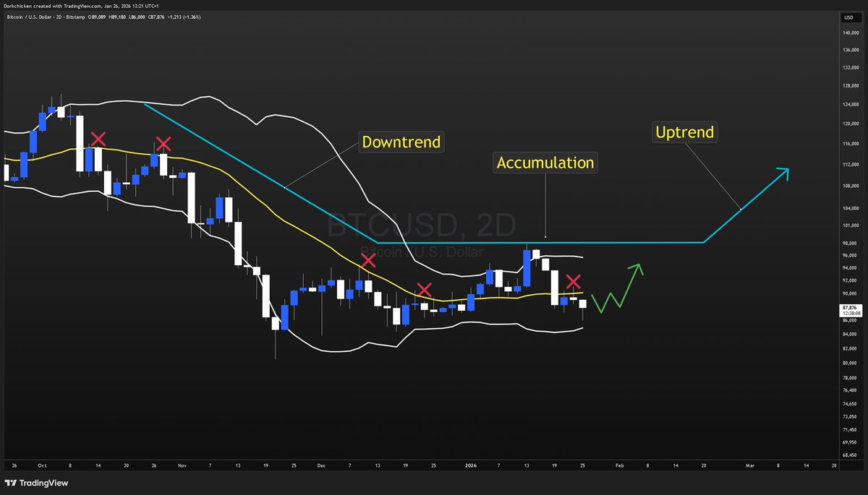
Task: Click the 90,000 price axis label
Action: tap(851, 294)
